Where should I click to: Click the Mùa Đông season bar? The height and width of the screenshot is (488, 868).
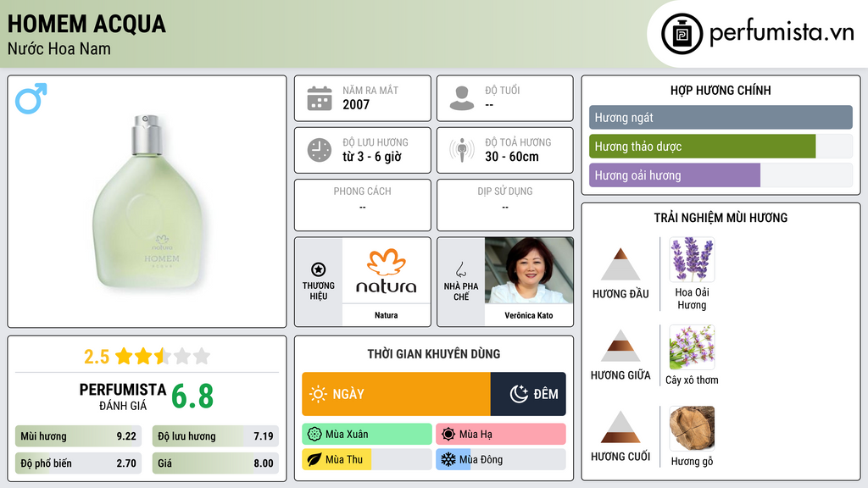click(501, 460)
